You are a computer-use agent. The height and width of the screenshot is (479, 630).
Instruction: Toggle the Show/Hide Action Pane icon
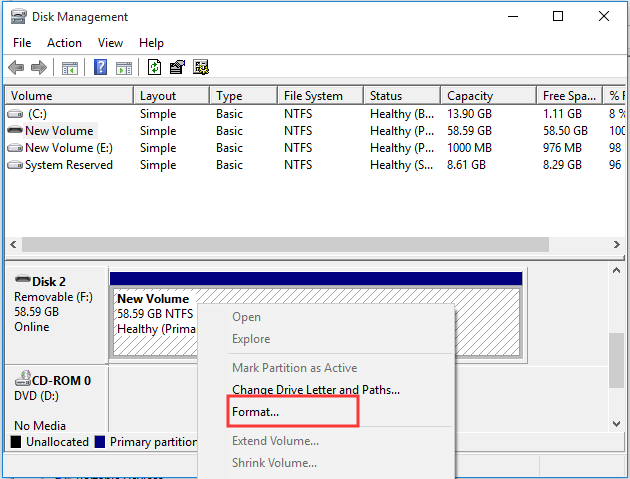point(124,68)
